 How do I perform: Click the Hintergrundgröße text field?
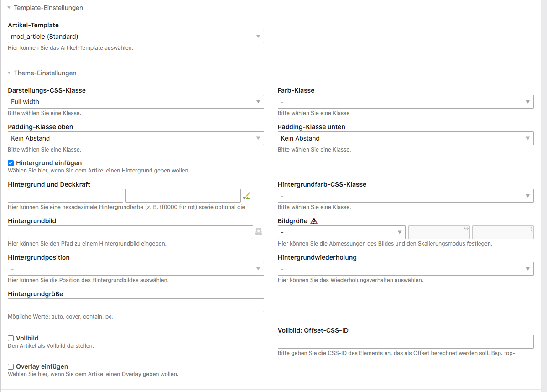135,305
